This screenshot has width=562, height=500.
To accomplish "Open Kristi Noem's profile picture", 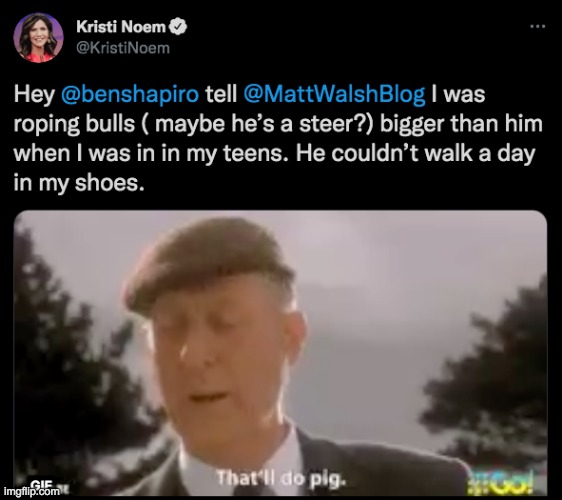I will (x=38, y=38).
